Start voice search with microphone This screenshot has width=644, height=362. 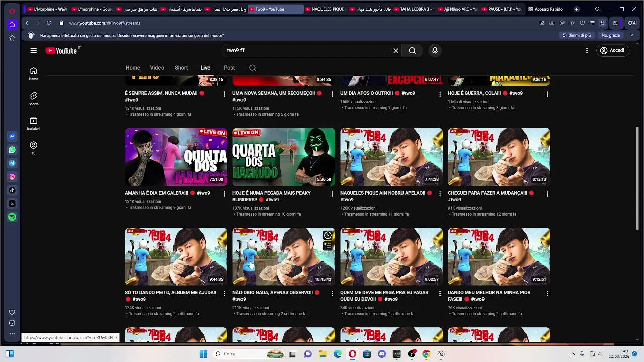pyautogui.click(x=435, y=50)
